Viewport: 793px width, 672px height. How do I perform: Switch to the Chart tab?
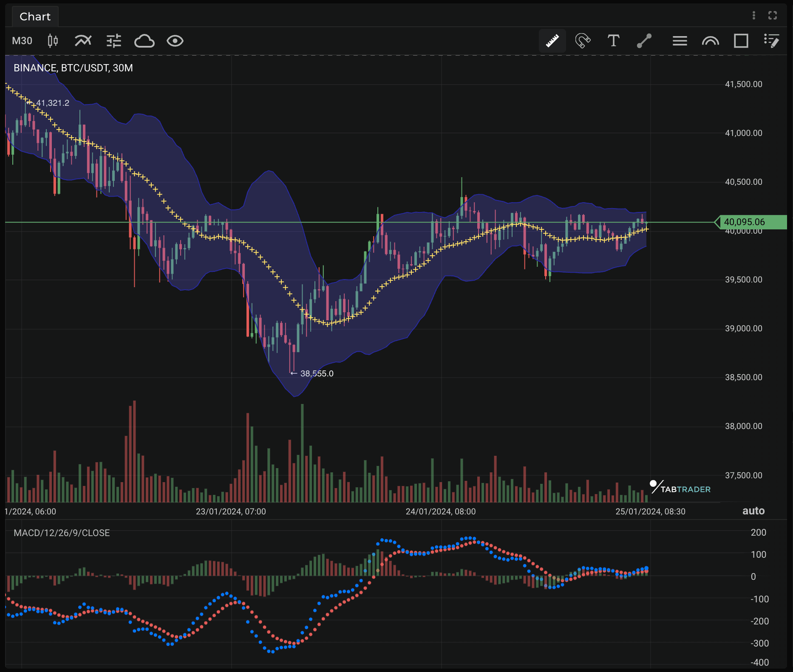pyautogui.click(x=35, y=17)
